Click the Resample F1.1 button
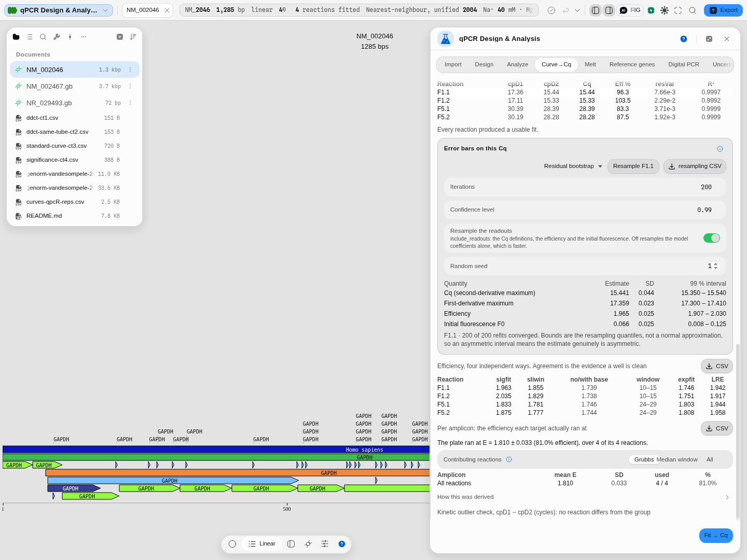Image resolution: width=747 pixels, height=560 pixels. pyautogui.click(x=633, y=166)
